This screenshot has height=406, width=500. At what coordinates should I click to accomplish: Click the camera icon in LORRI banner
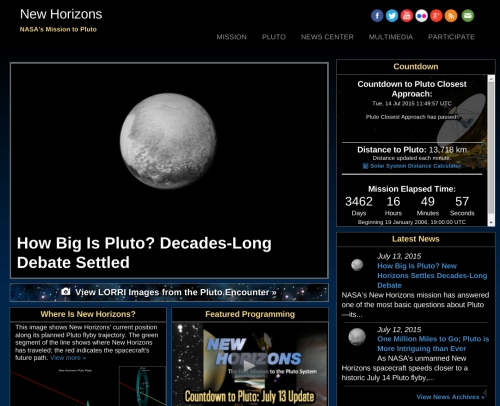pyautogui.click(x=66, y=292)
